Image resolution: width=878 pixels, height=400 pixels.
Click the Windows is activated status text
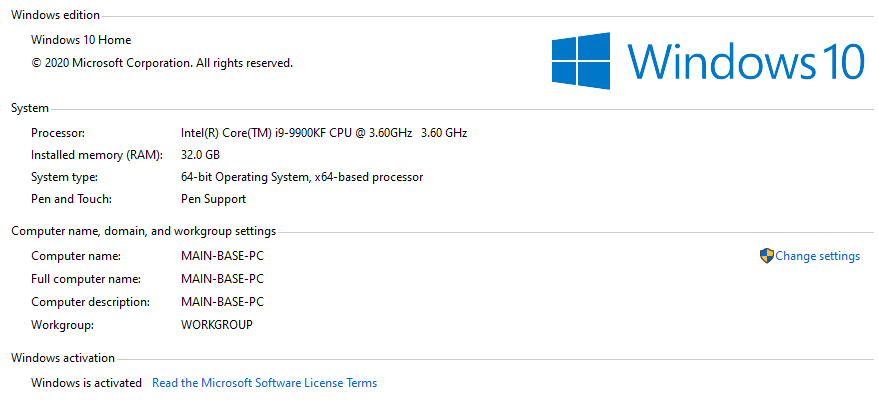click(x=86, y=383)
